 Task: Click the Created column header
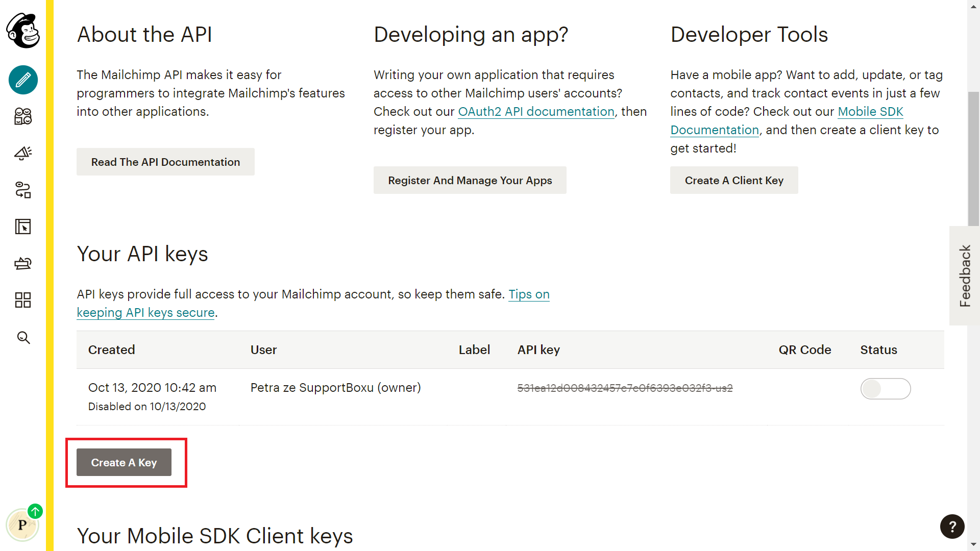(111, 349)
